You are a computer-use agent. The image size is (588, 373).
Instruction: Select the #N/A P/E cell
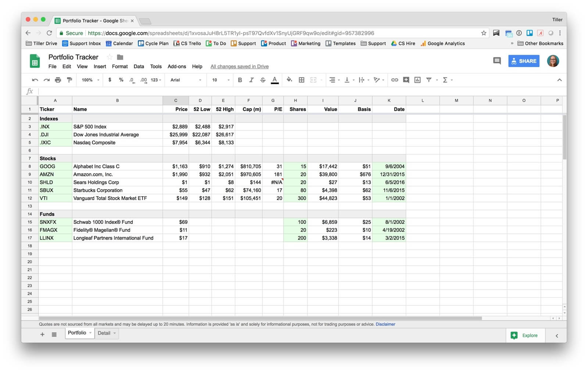(x=273, y=182)
